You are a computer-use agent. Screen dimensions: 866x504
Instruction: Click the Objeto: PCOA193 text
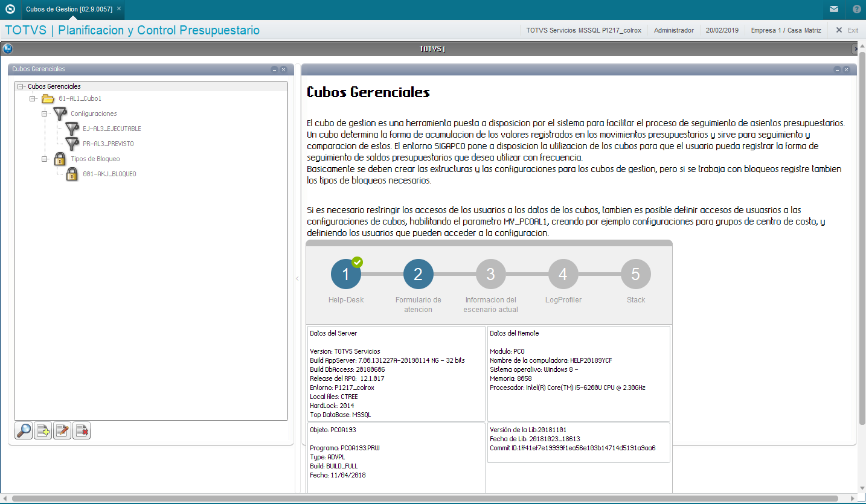(334, 430)
